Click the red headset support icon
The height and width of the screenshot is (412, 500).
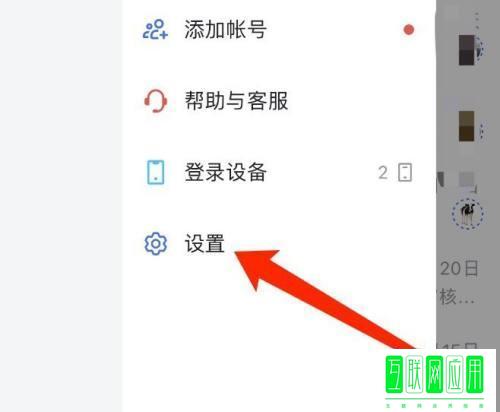(155, 101)
